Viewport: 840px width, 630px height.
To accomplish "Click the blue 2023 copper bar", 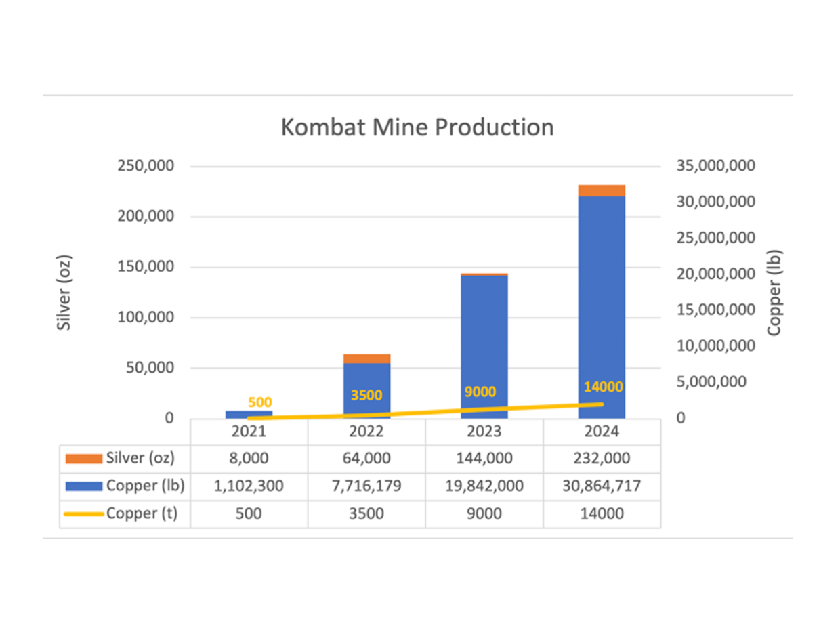I will coord(484,339).
